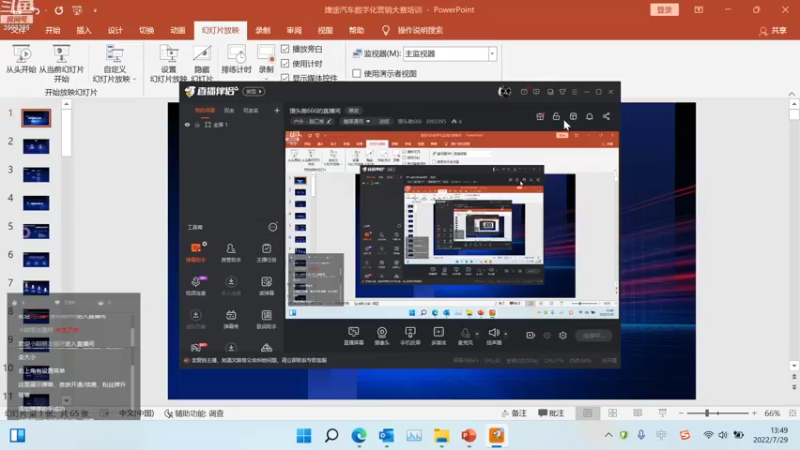
Task: Toggle 播放旁白 checkbox
Action: click(285, 49)
